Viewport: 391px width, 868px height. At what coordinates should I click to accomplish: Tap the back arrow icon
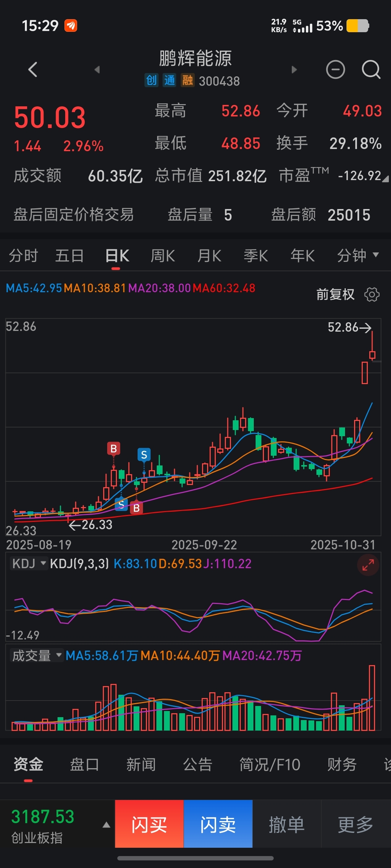(33, 69)
